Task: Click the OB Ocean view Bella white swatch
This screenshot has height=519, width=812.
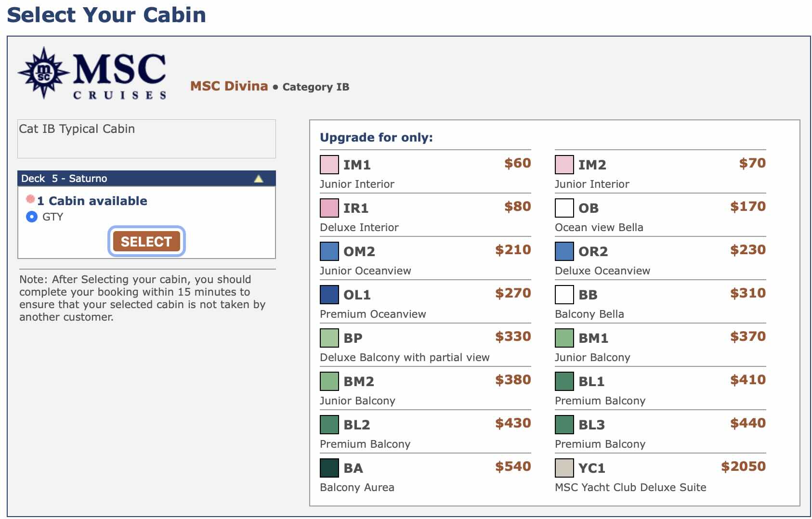Action: 564,208
